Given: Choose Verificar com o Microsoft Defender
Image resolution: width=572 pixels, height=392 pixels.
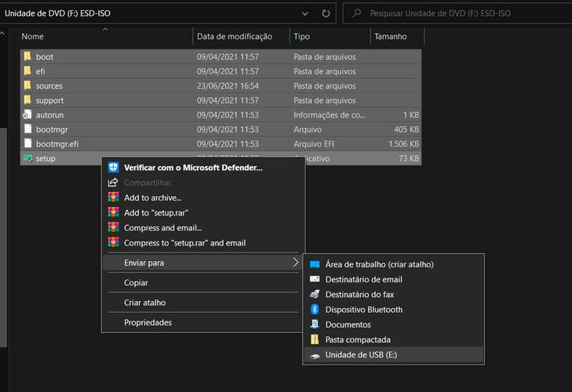Looking at the screenshot, I should [202, 167].
